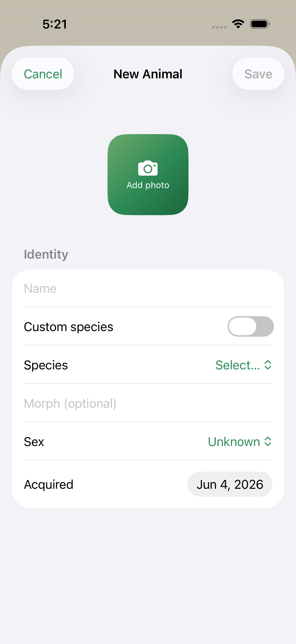Click the cellular signal dots

219,27
